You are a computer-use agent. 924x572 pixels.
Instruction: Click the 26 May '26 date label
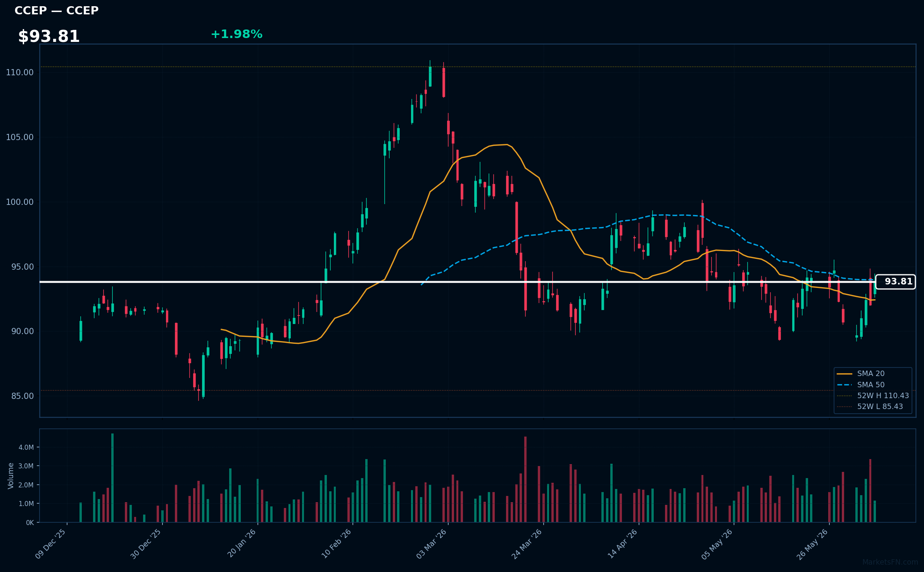coord(812,544)
